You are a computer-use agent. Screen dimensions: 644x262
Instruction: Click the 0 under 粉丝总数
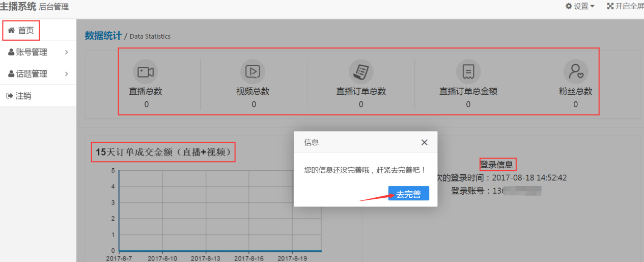(576, 104)
